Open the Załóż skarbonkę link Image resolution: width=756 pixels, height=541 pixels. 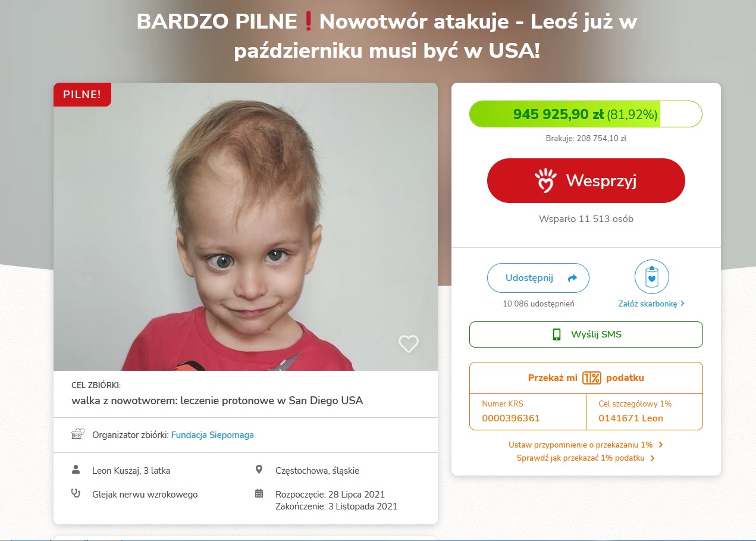tap(651, 304)
